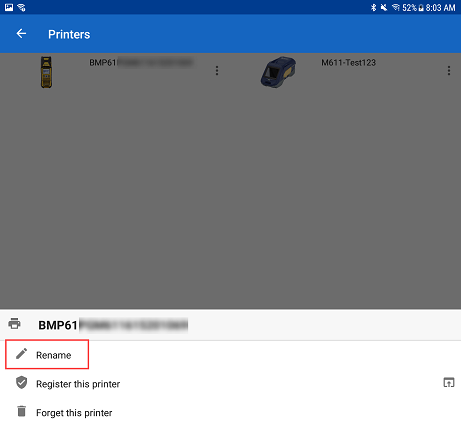Tap the image notification icon in status bar

coord(9,7)
